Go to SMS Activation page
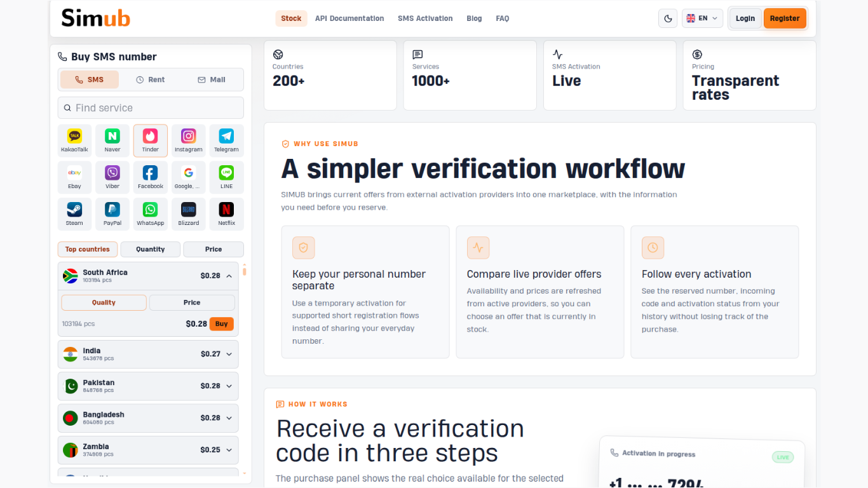This screenshot has width=868, height=488. (x=425, y=18)
